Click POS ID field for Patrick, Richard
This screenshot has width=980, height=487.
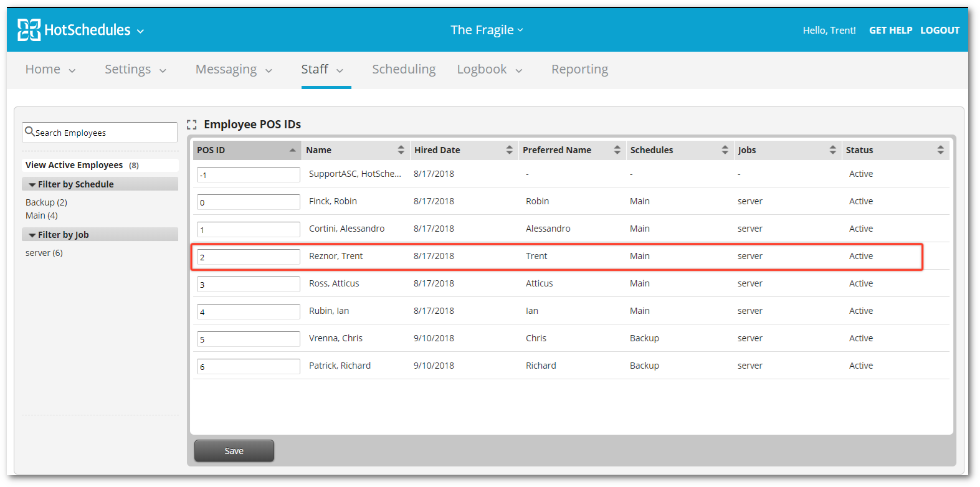[249, 367]
